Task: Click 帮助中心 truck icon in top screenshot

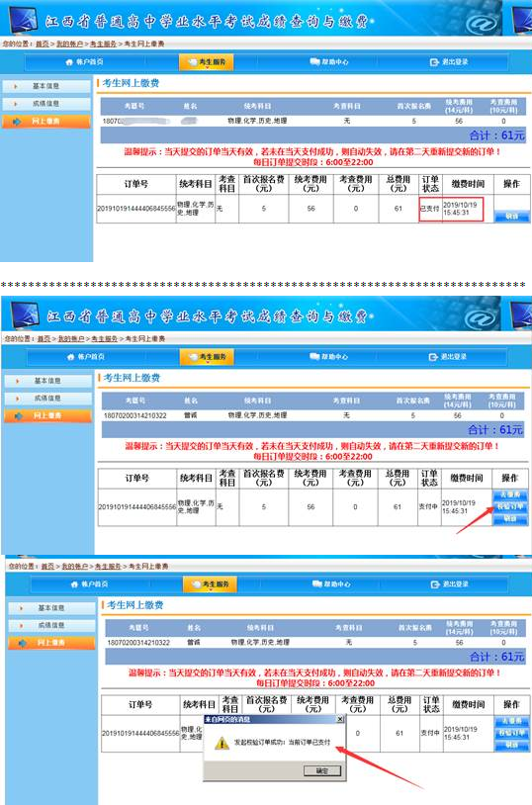Action: 314,61
